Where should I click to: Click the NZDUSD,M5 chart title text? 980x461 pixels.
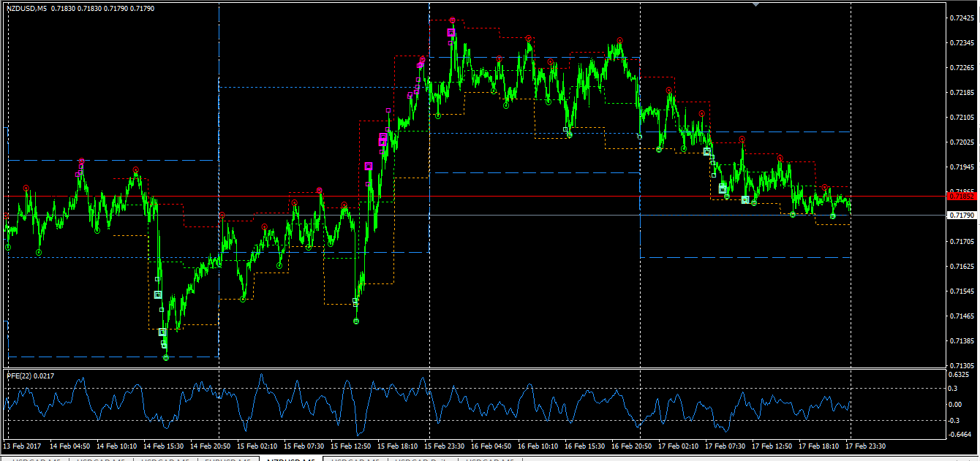tap(27, 8)
